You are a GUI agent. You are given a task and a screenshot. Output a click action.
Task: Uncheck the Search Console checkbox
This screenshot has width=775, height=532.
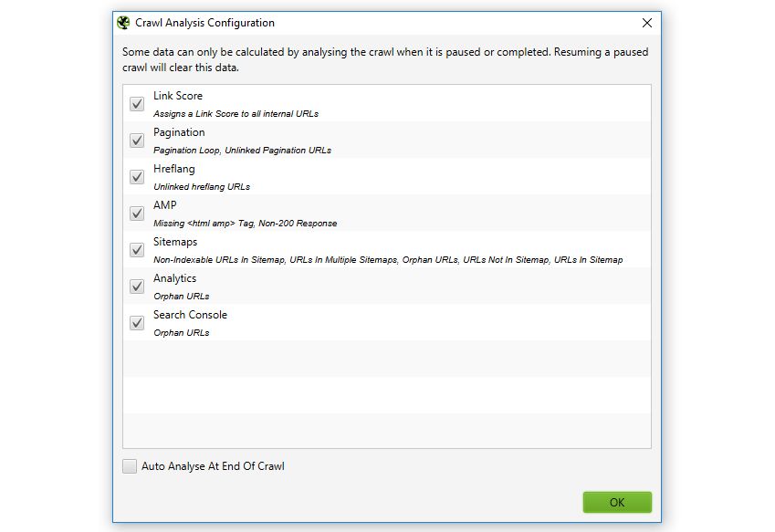point(137,323)
